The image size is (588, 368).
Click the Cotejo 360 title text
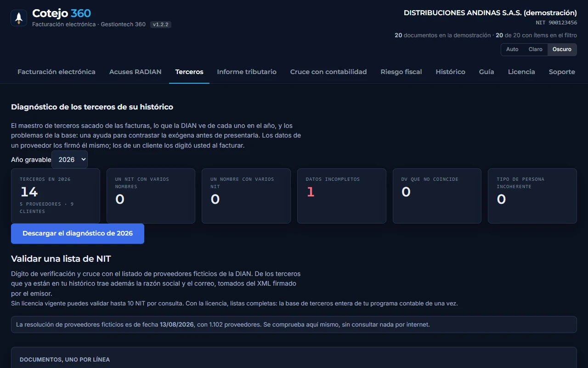(62, 13)
